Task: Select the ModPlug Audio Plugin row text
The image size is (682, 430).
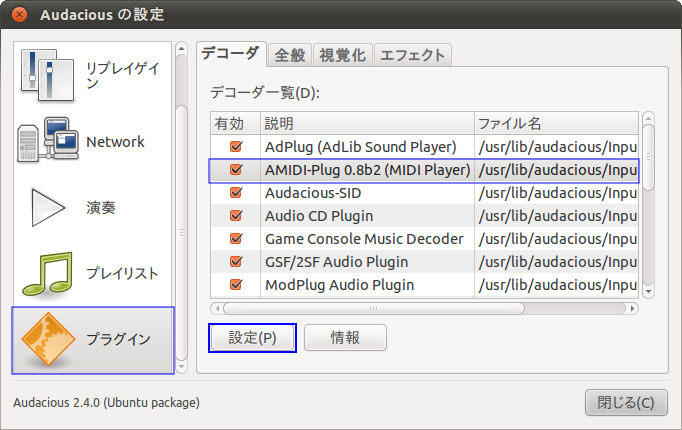Action: (x=340, y=285)
